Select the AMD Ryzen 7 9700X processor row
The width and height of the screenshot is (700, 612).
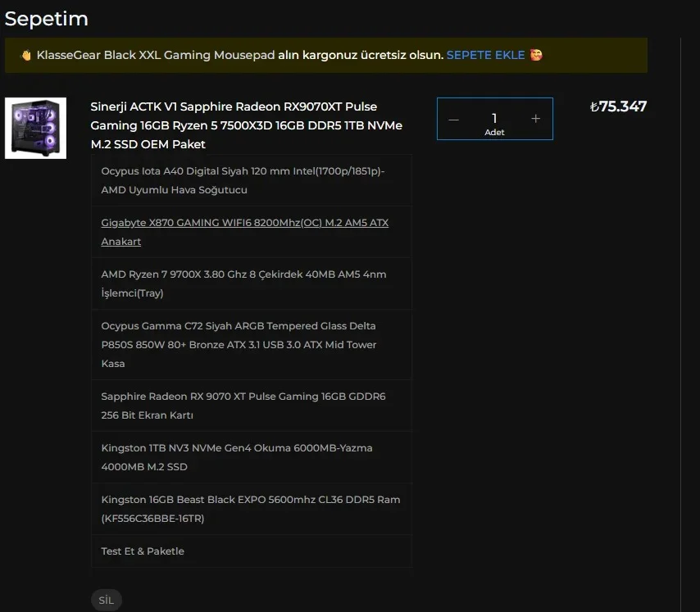[252, 283]
